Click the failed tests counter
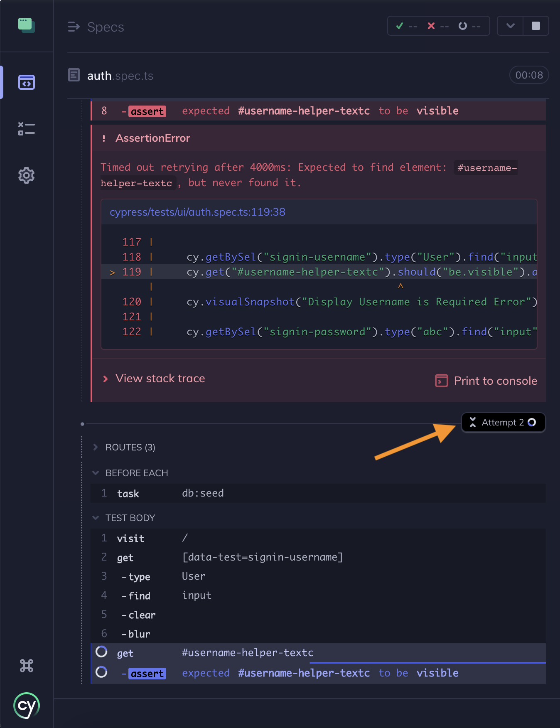The image size is (560, 728). (x=438, y=26)
